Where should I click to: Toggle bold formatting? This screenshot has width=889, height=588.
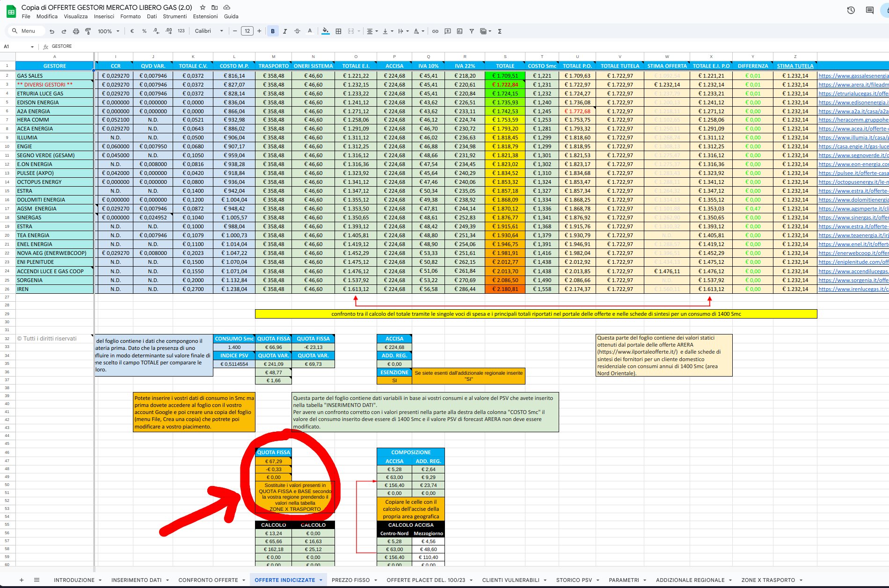pyautogui.click(x=273, y=31)
